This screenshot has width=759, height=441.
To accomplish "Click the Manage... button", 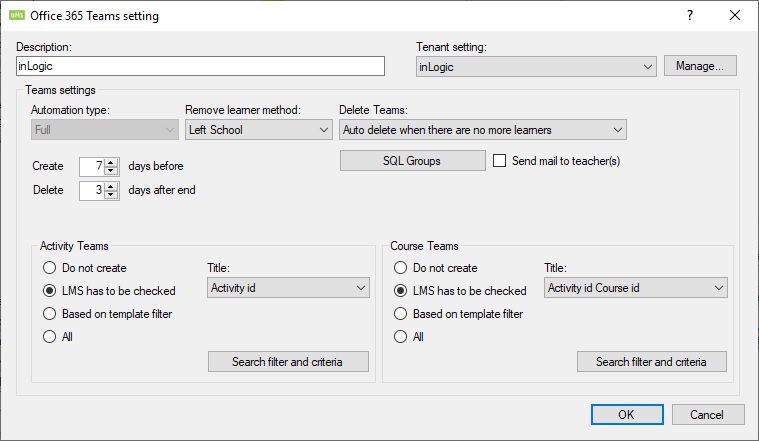I will [700, 66].
